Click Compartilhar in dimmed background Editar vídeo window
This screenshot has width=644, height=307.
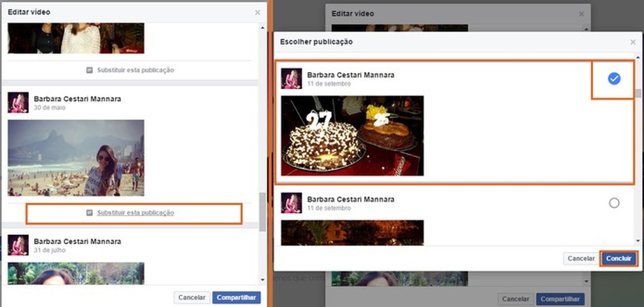[x=560, y=299]
